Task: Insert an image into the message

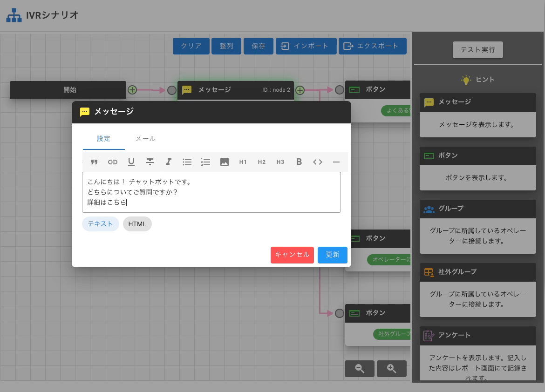Action: pyautogui.click(x=225, y=162)
